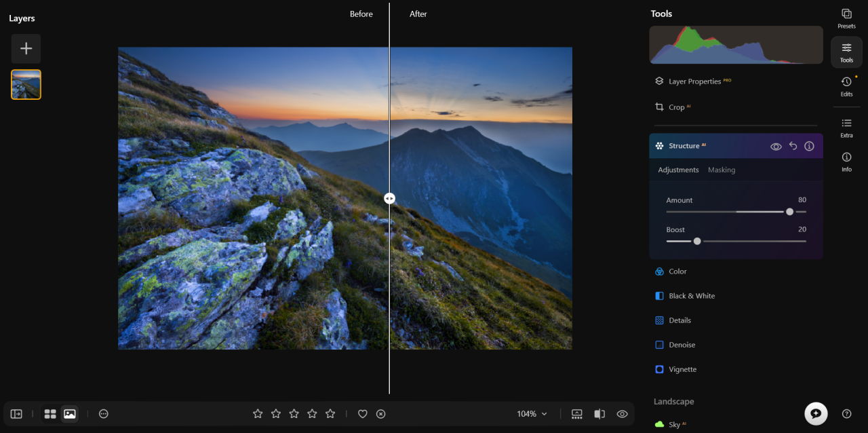Adjust the Amount slider handle
Image resolution: width=868 pixels, height=433 pixels.
click(789, 212)
